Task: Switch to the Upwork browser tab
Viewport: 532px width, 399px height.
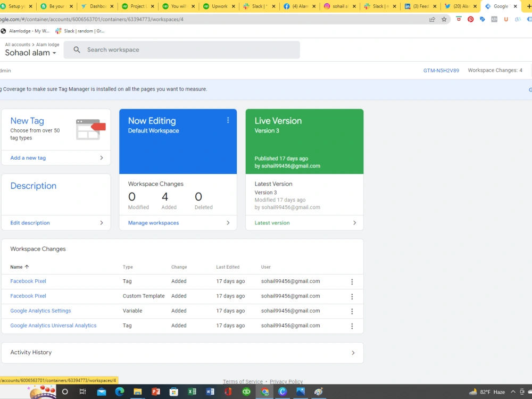Action: (x=219, y=6)
